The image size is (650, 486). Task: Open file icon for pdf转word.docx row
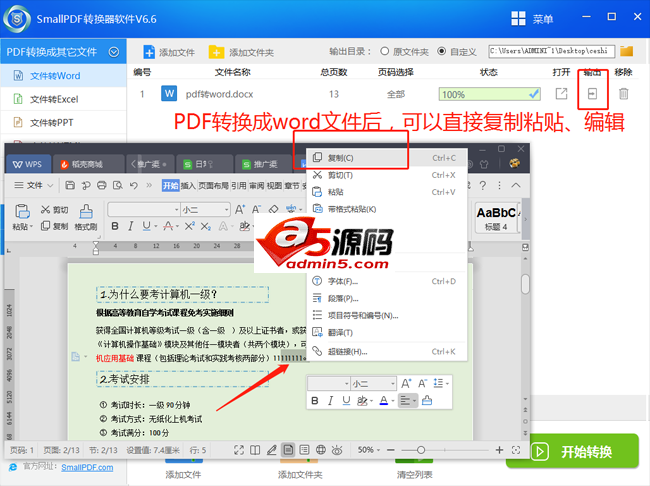tap(561, 94)
